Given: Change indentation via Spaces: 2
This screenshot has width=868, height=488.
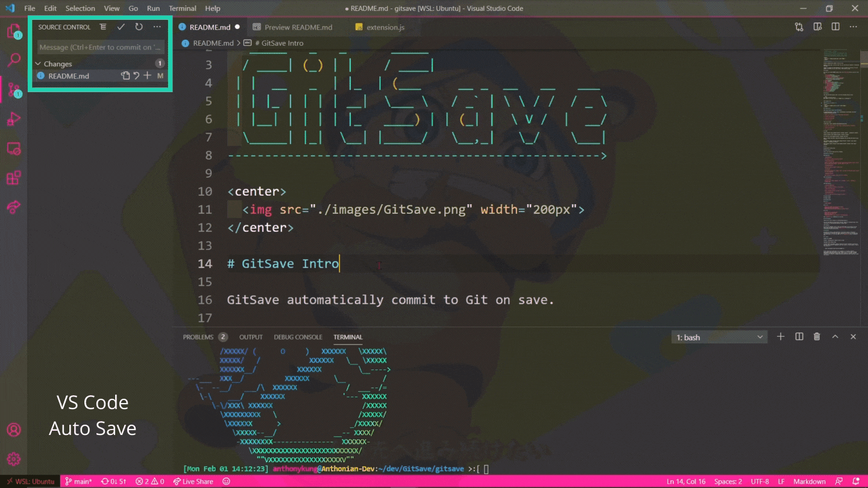Looking at the screenshot, I should pos(728,481).
